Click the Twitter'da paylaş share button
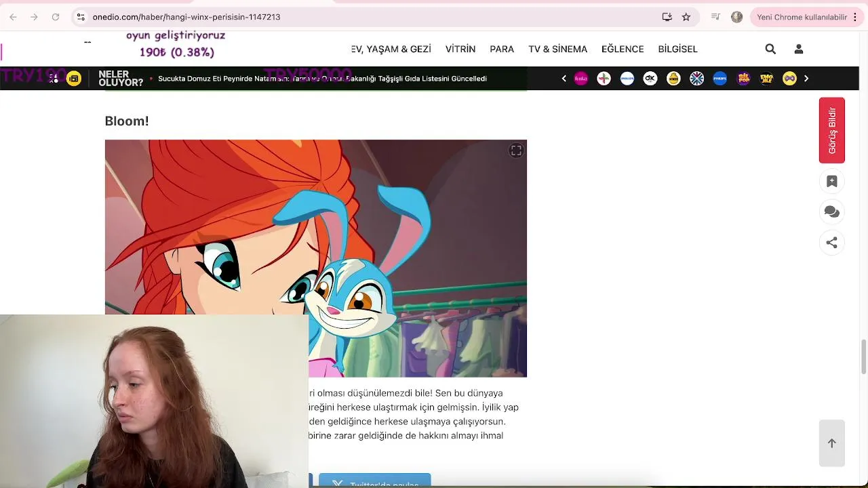The width and height of the screenshot is (868, 488). click(x=375, y=481)
